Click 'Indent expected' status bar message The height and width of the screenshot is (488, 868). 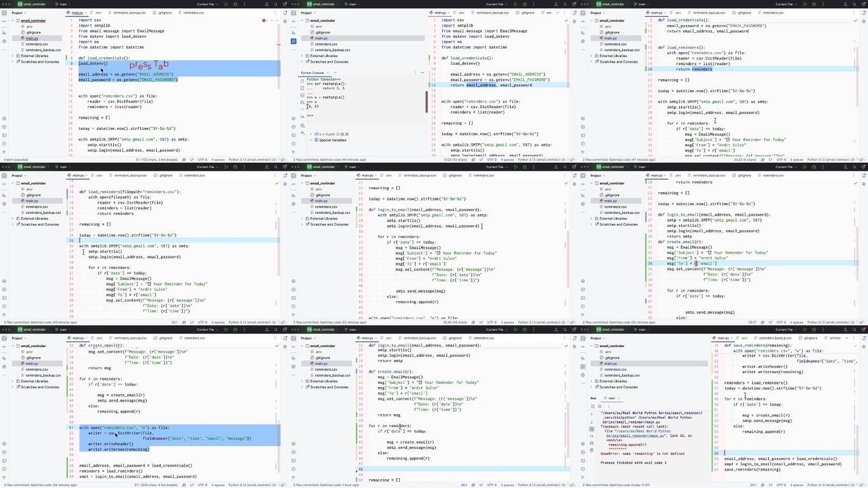(x=16, y=160)
